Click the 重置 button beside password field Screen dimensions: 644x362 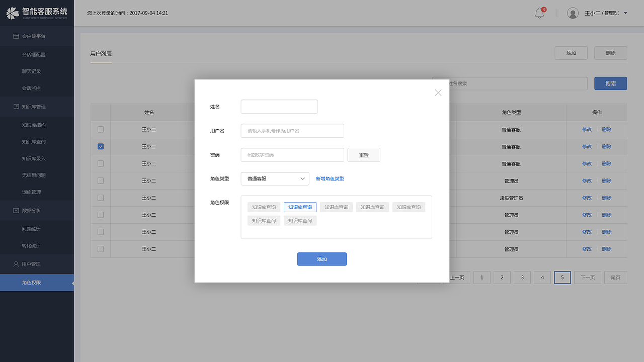(364, 155)
